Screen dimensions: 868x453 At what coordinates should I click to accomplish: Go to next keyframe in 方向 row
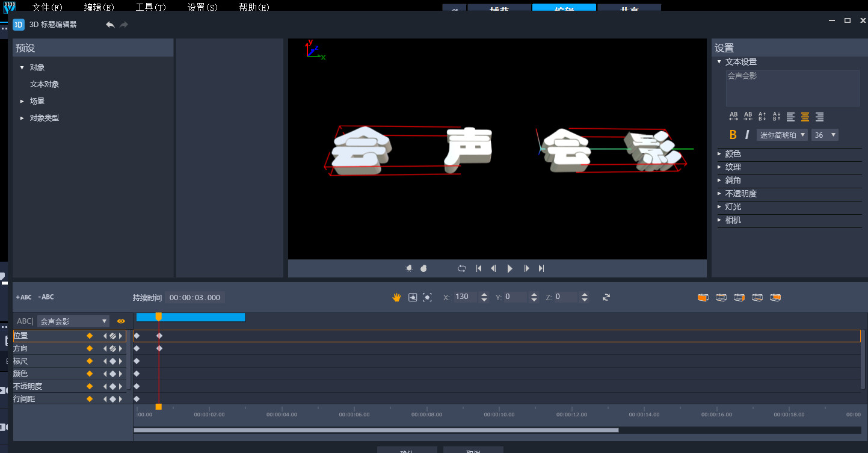[x=120, y=348]
